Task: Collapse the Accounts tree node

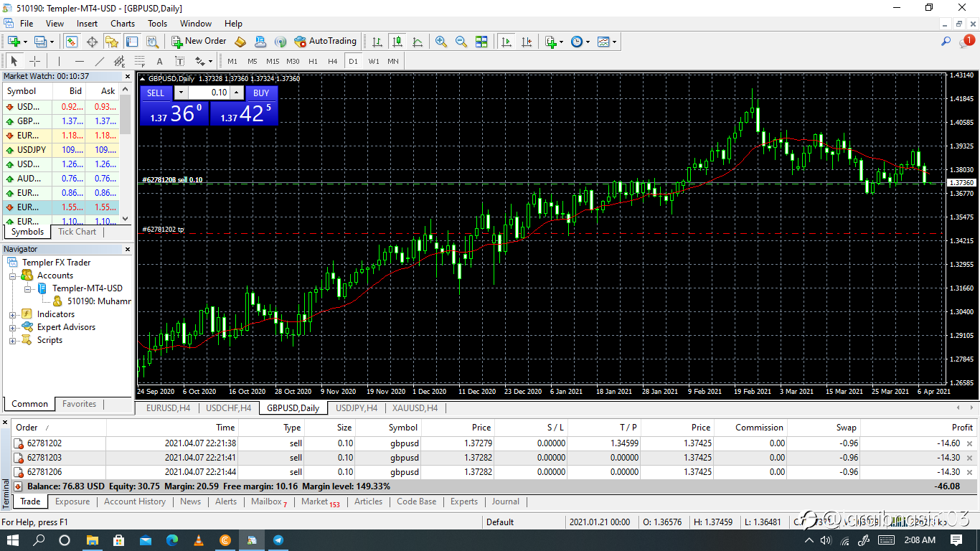Action: [12, 275]
